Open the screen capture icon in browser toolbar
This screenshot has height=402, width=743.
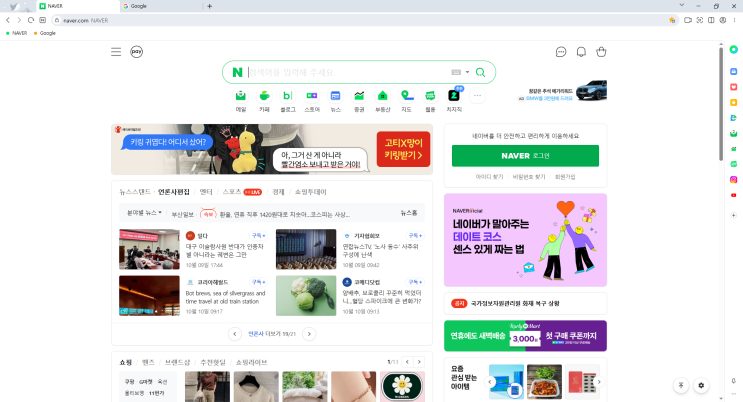tap(699, 20)
